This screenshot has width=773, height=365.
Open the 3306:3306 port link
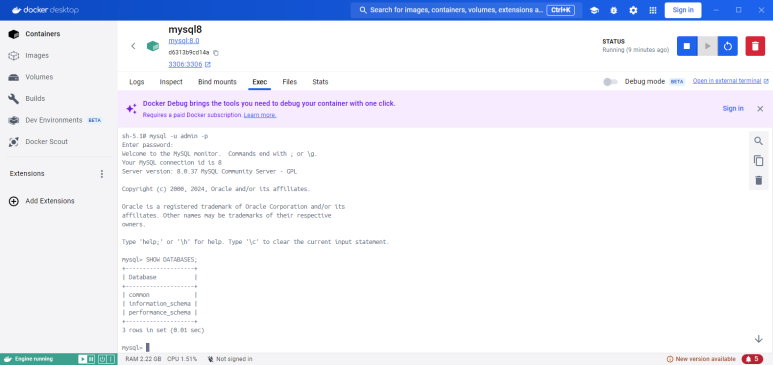[x=185, y=65]
